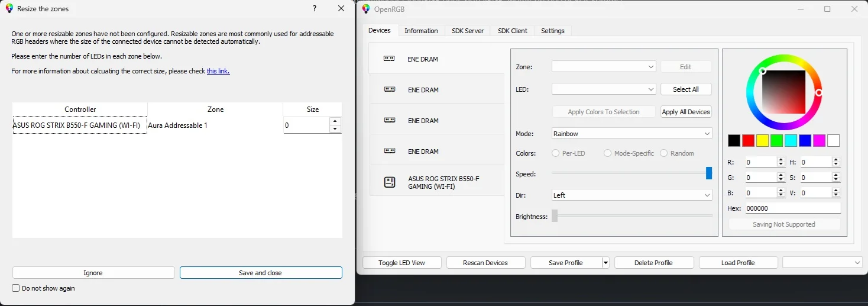Switch to the Information tab

tap(421, 31)
